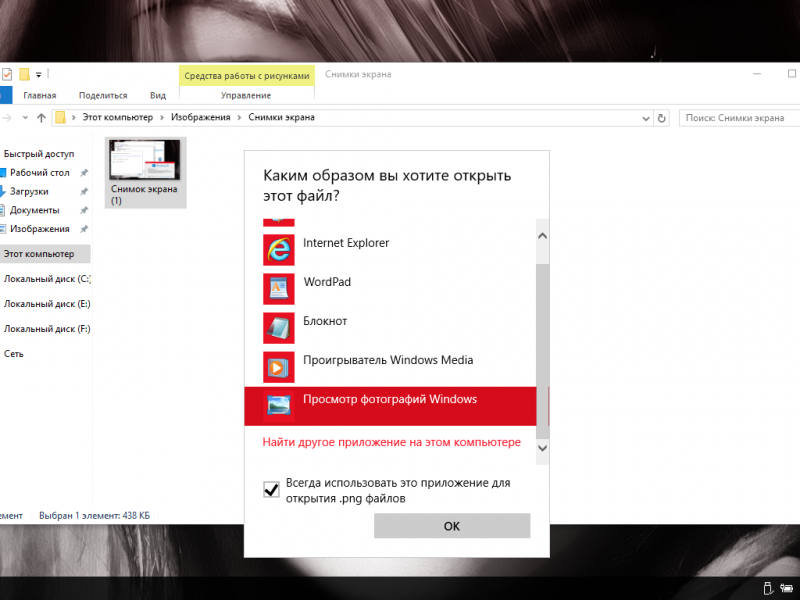
Task: Click properties checkmark icon in title bar
Action: [x=7, y=74]
